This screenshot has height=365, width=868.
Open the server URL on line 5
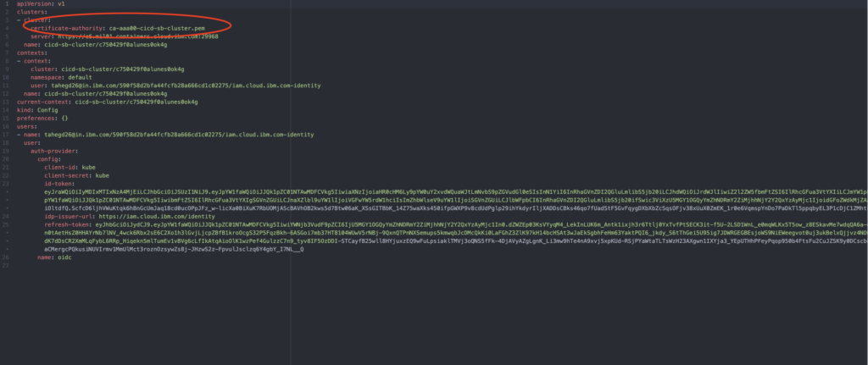tap(131, 36)
